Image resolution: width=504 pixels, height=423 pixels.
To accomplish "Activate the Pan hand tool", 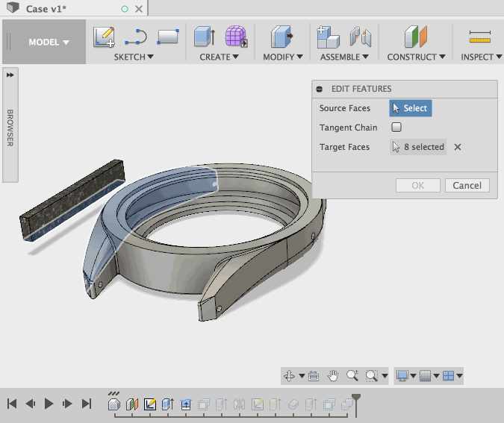I will (x=333, y=376).
